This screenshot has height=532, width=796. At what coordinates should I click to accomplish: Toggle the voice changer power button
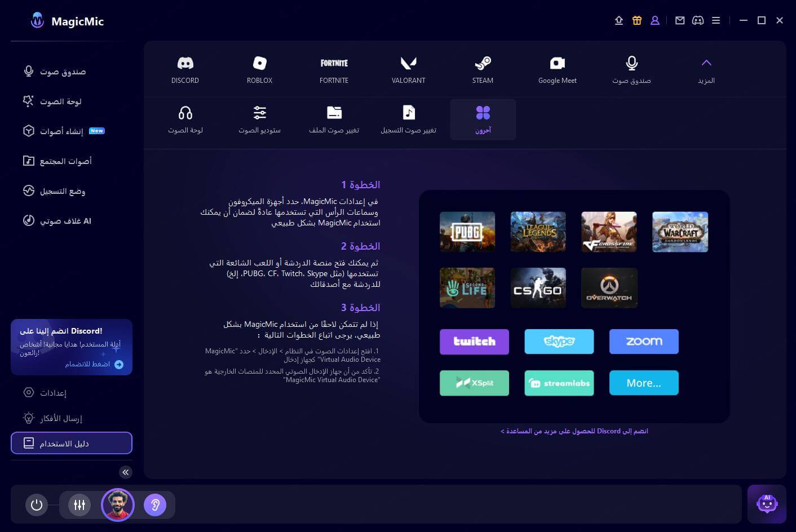coord(37,505)
